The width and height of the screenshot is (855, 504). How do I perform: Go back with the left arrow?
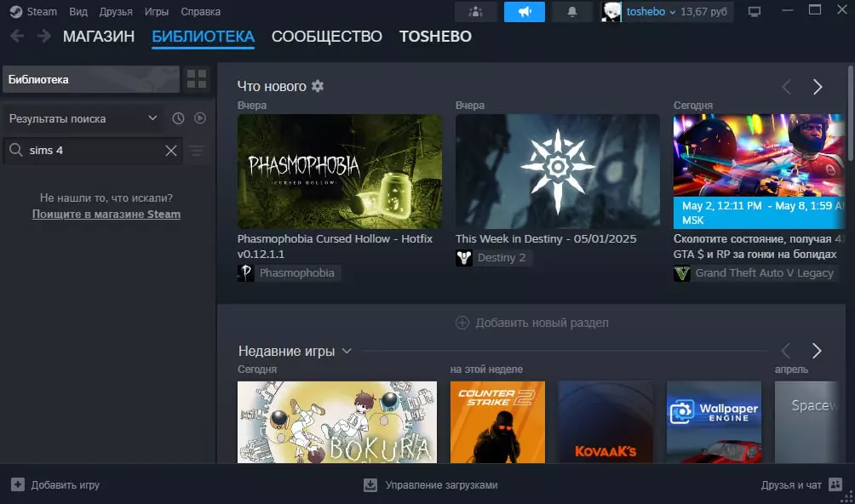point(17,36)
